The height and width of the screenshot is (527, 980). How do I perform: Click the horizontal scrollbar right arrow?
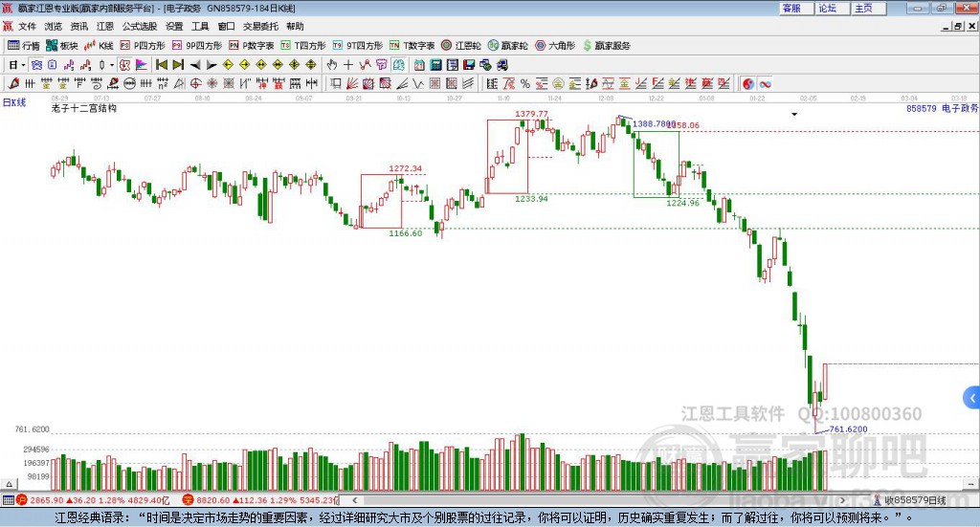[842, 500]
